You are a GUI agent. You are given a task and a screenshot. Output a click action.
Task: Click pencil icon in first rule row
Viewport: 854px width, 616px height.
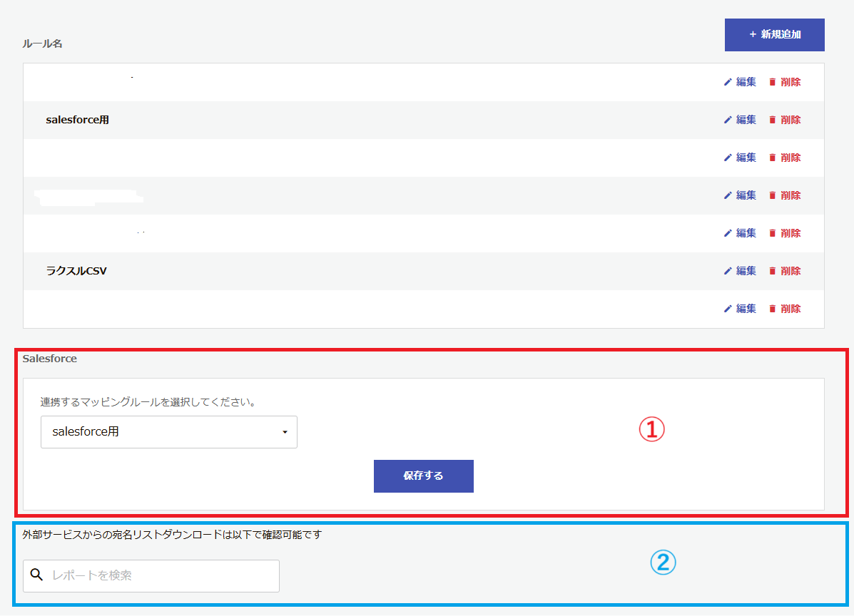728,82
